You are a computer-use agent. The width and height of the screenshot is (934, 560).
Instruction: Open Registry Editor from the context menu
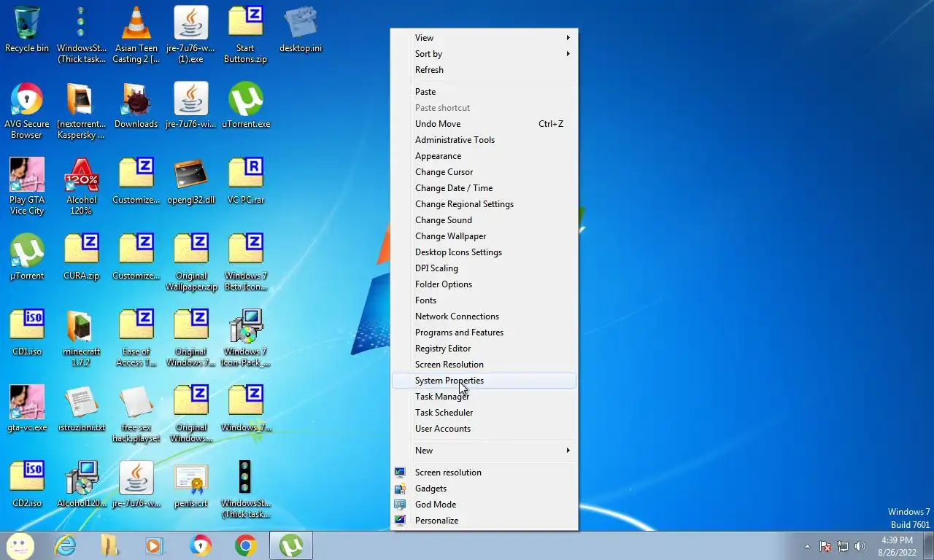point(485,349)
